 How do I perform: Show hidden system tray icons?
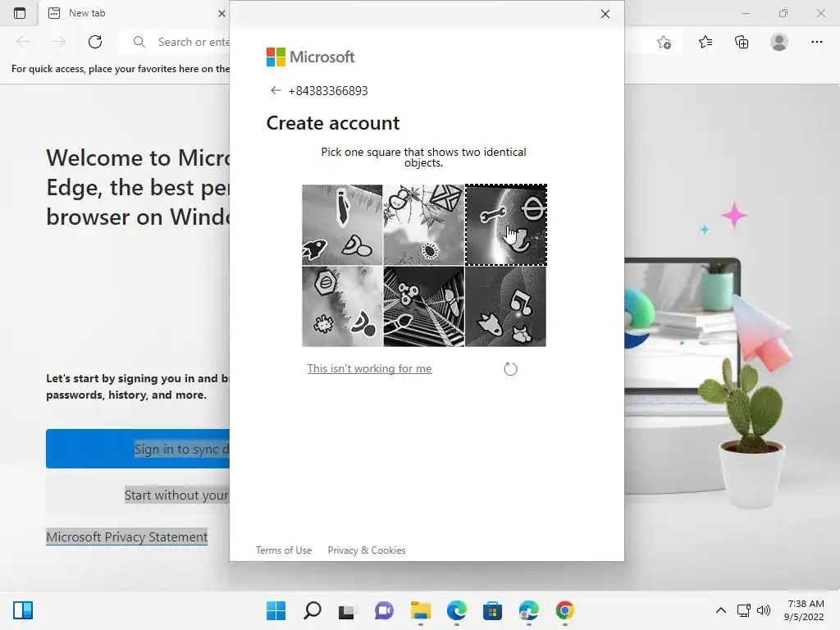[x=721, y=610]
